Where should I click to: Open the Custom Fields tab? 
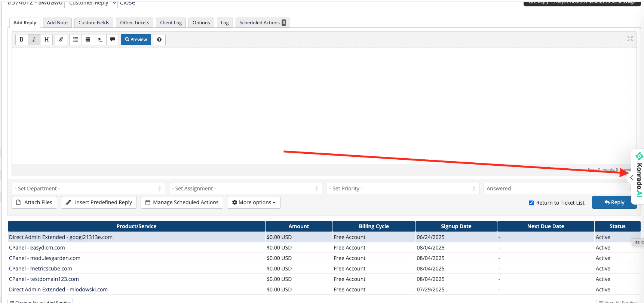[x=94, y=22]
